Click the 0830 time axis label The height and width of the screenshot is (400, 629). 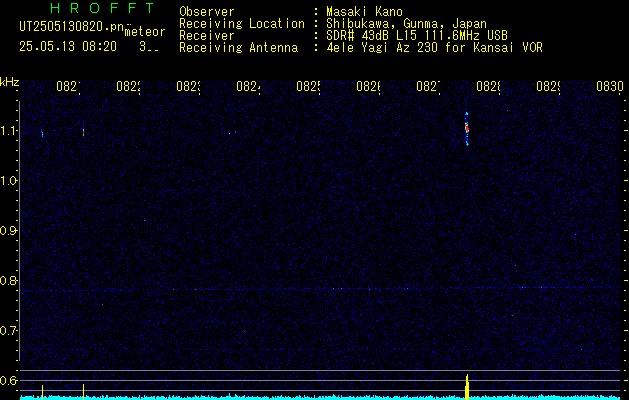[x=610, y=86]
